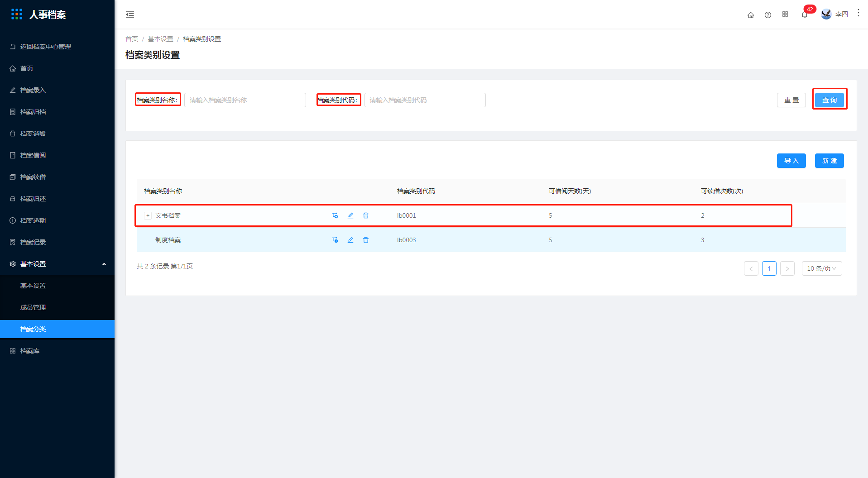Click the 制度档案 name cell
868x478 pixels.
point(168,240)
